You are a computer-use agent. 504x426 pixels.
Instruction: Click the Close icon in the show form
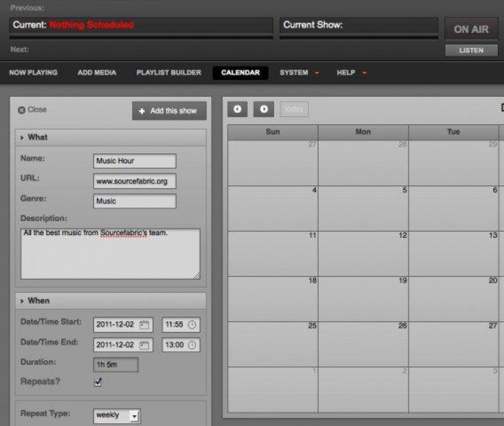pos(22,110)
